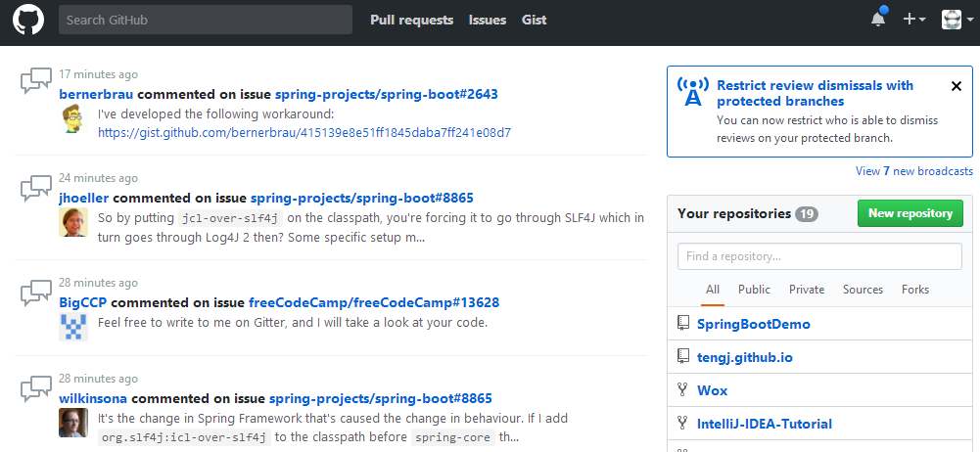Open bernerbrau user profile link

(96, 94)
